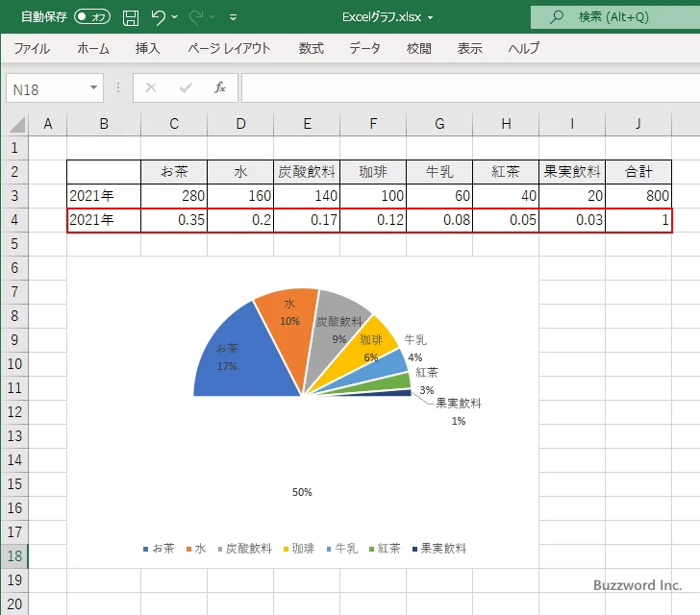Click the 合計 header cell

pyautogui.click(x=638, y=172)
